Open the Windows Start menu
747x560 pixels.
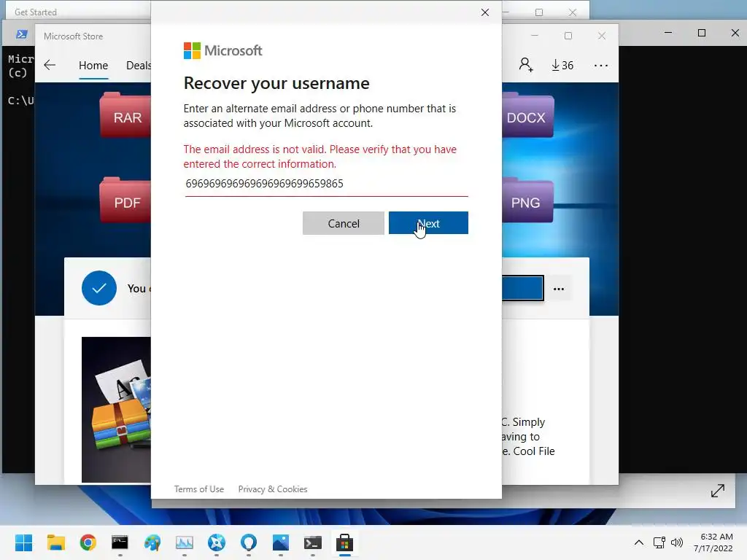[x=24, y=542]
